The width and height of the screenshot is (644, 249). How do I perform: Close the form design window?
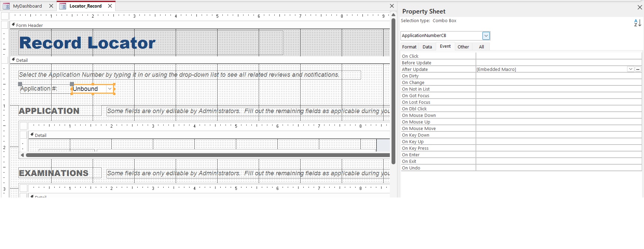(392, 6)
